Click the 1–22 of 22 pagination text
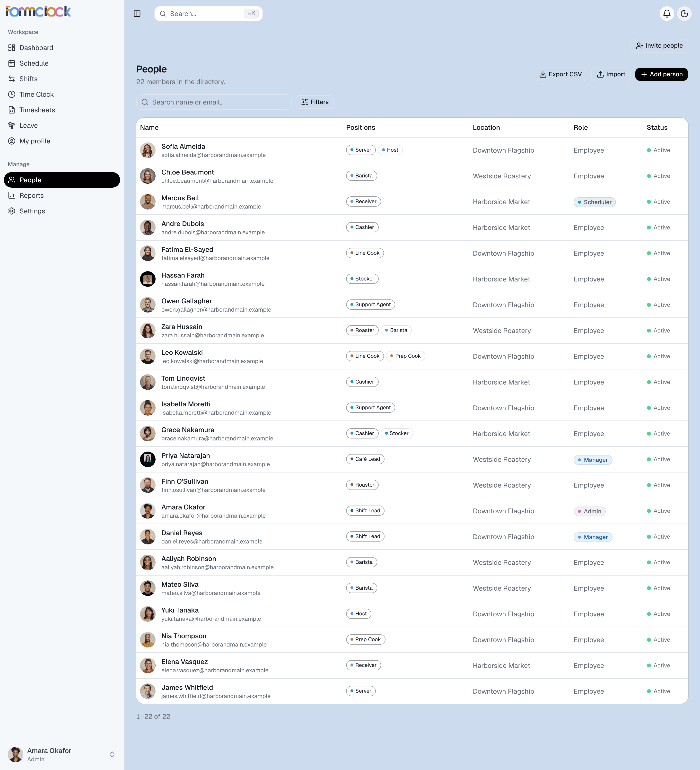 pyautogui.click(x=153, y=717)
